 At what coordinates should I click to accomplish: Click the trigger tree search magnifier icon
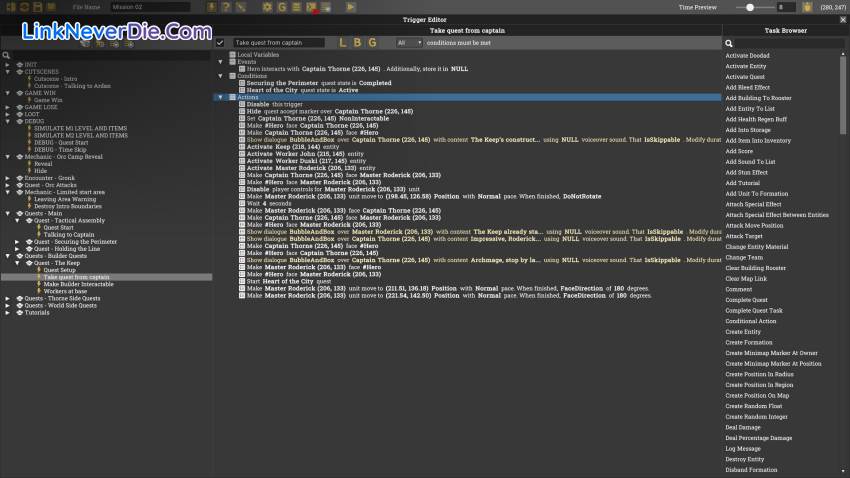[7, 55]
